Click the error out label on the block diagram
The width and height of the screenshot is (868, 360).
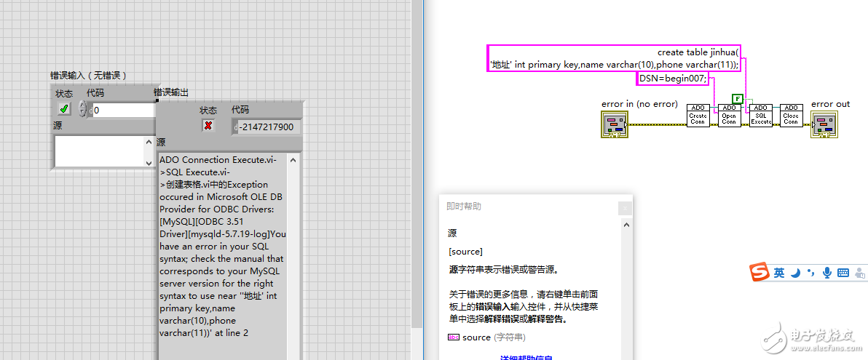point(830,104)
